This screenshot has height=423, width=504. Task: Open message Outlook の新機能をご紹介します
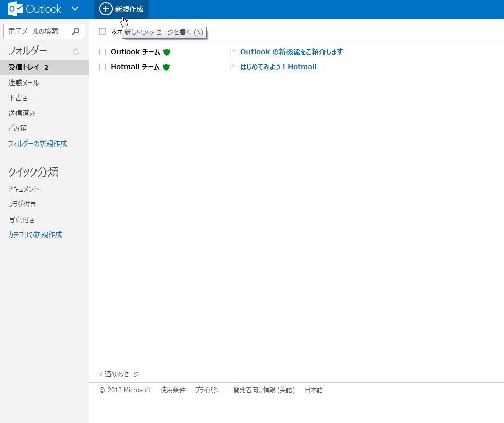tap(292, 52)
